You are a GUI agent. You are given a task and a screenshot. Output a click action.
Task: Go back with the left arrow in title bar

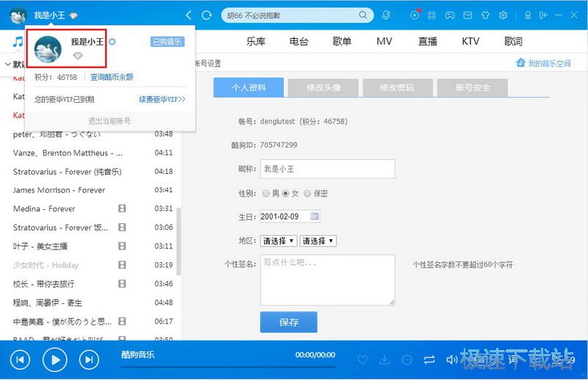[189, 15]
